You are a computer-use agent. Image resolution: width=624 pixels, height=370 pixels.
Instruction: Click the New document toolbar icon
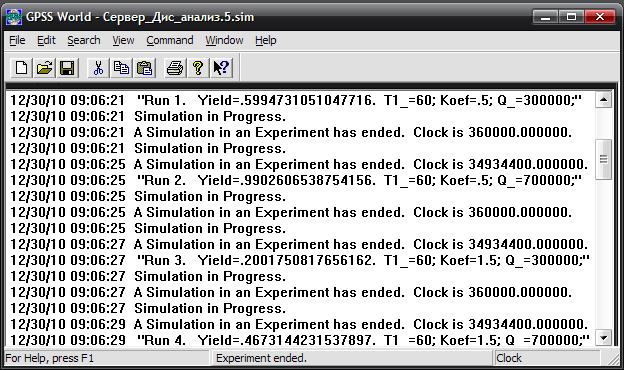(x=21, y=68)
